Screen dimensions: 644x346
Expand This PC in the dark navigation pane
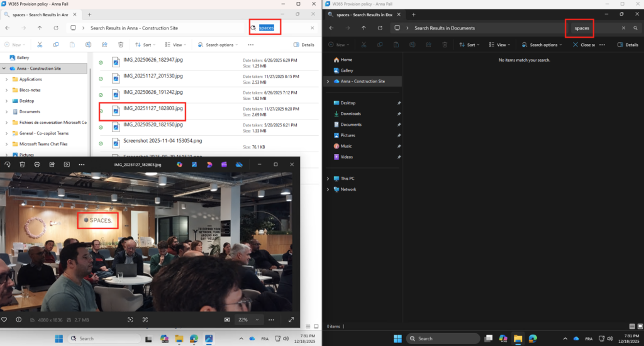click(328, 179)
